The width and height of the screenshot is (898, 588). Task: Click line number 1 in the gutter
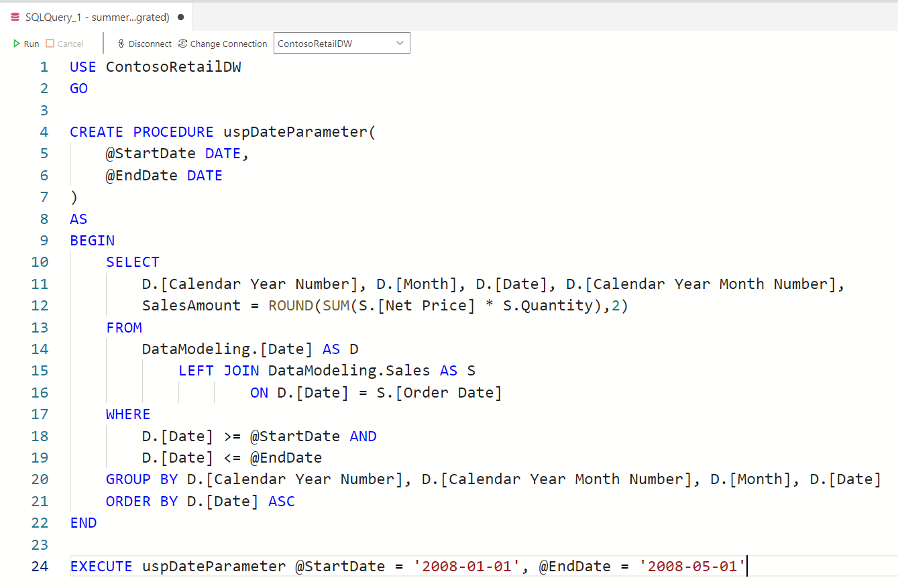coord(44,66)
